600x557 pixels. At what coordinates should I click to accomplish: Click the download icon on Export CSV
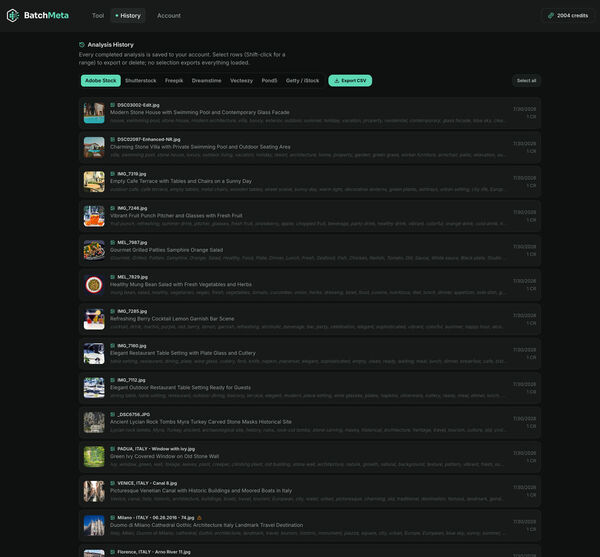pos(337,81)
